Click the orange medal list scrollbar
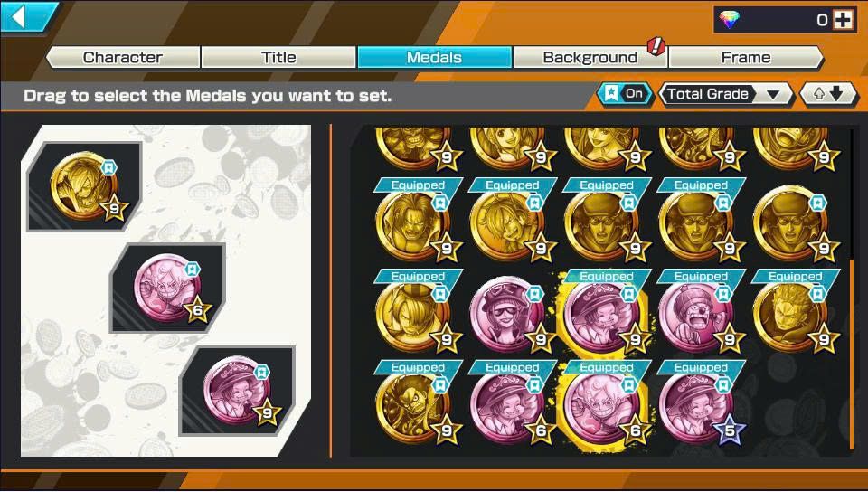The height and width of the screenshot is (492, 868). (852, 355)
